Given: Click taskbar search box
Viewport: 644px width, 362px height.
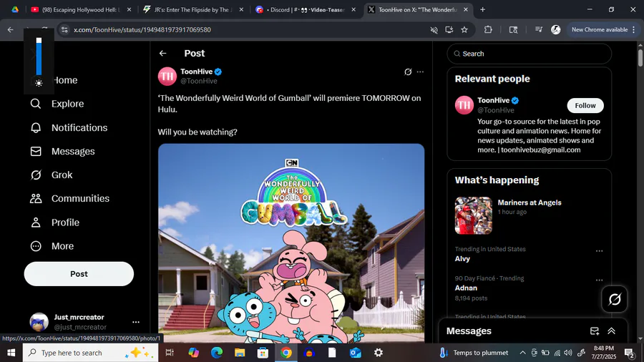Looking at the screenshot, I should click(x=90, y=353).
